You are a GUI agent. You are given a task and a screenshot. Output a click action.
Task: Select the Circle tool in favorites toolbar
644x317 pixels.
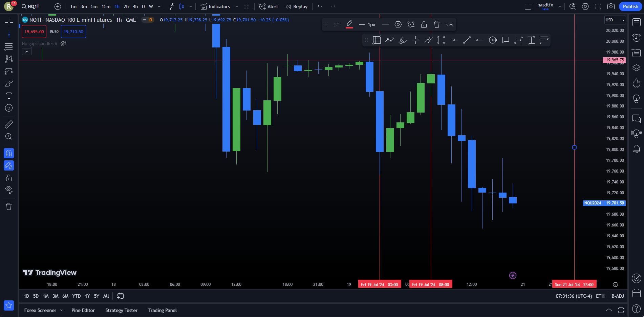click(493, 40)
